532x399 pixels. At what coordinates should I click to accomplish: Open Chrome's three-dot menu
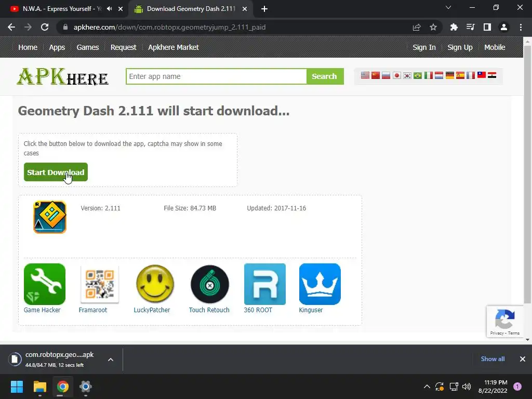(521, 27)
